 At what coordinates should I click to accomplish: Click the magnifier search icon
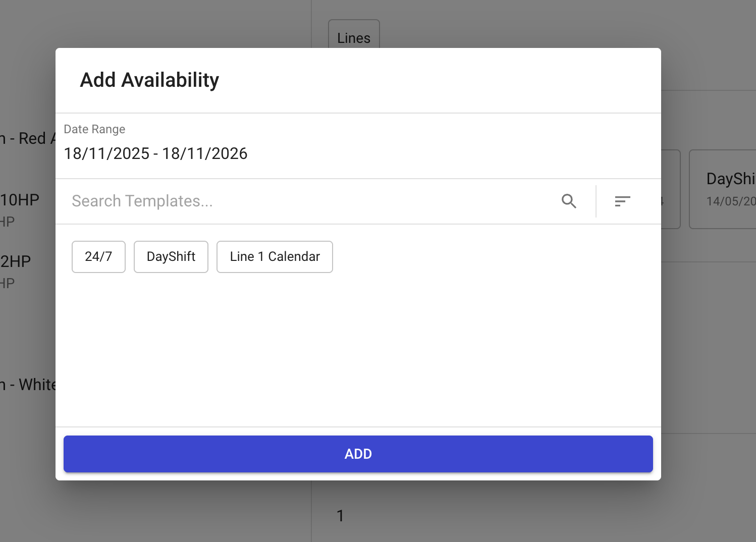(x=569, y=201)
